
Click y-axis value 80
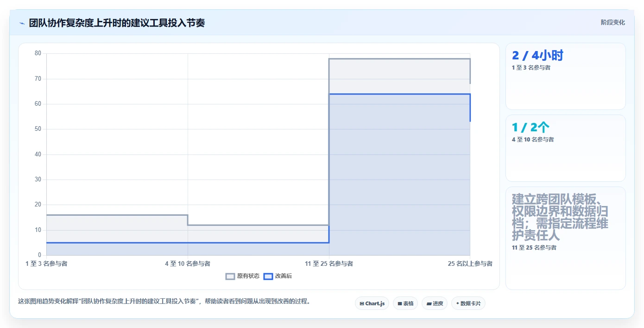(38, 53)
